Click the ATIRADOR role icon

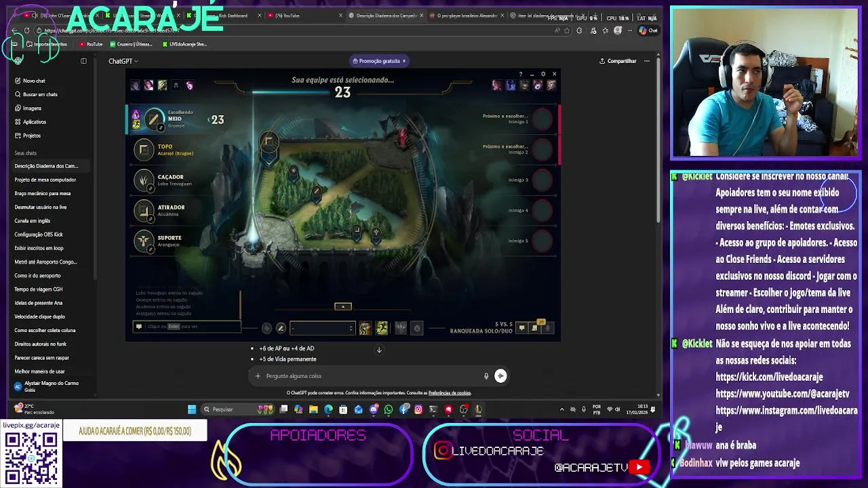pos(144,211)
